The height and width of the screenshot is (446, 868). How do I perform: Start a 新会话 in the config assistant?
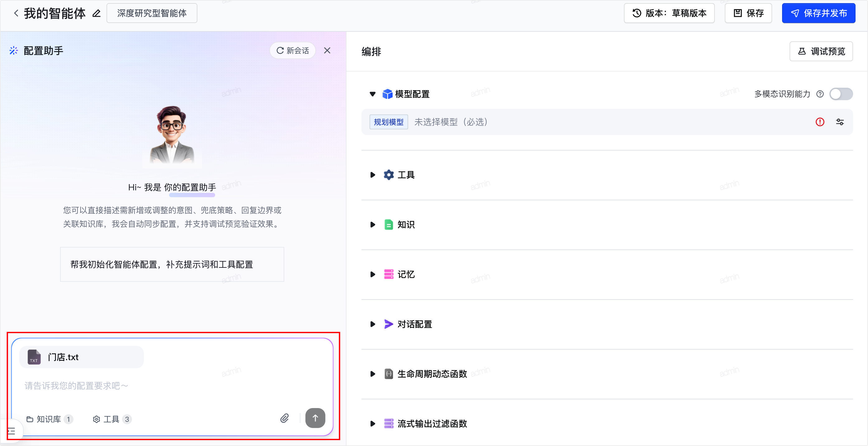coord(292,50)
